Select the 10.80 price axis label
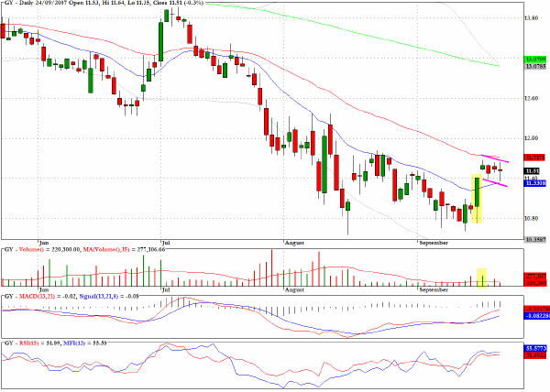The height and width of the screenshot is (392, 550). [531, 218]
